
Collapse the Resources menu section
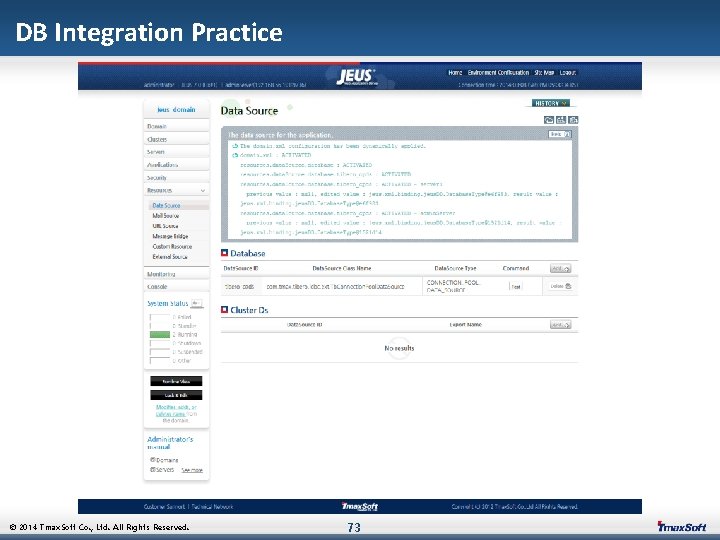tap(202, 190)
